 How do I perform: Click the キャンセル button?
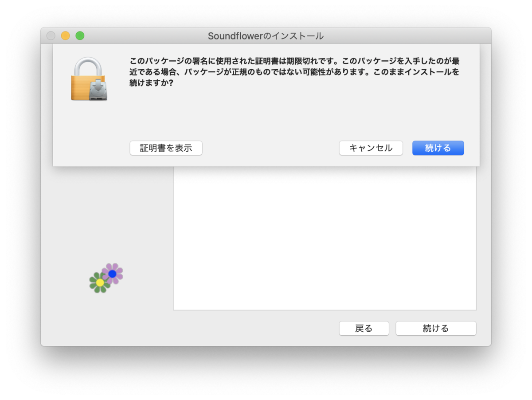[371, 148]
